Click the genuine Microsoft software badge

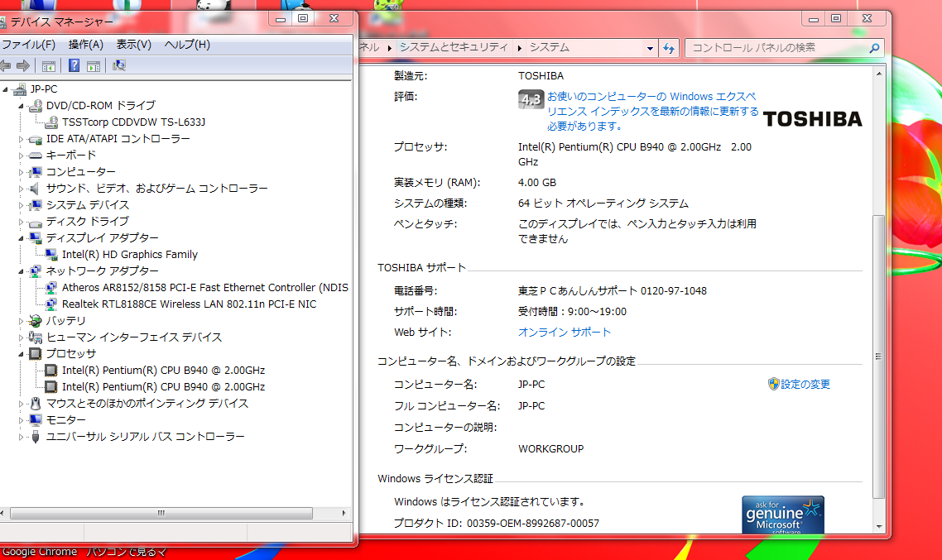click(x=783, y=515)
